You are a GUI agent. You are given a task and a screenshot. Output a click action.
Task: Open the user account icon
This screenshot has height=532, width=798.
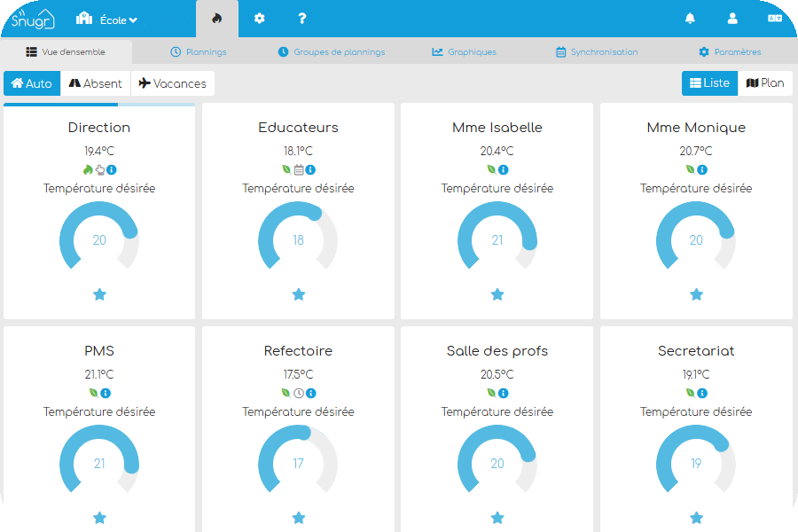(x=732, y=19)
